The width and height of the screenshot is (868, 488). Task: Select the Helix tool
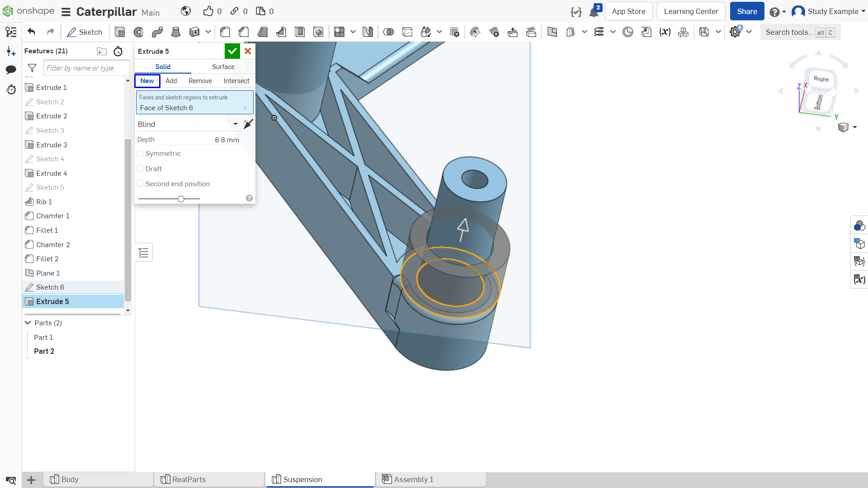coord(599,32)
